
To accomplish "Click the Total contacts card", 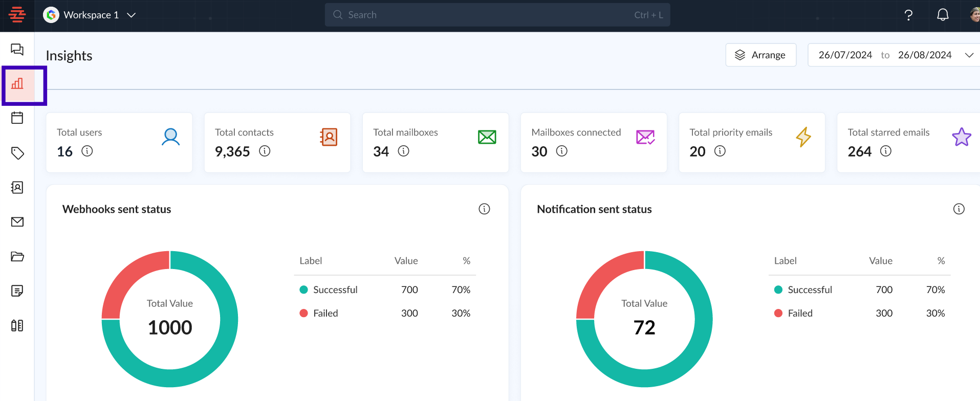I will click(x=277, y=142).
